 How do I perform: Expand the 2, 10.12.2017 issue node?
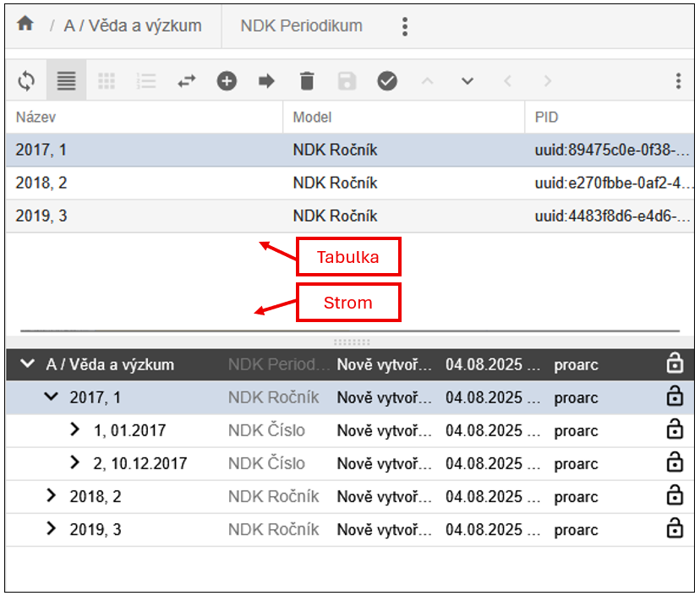(x=75, y=463)
